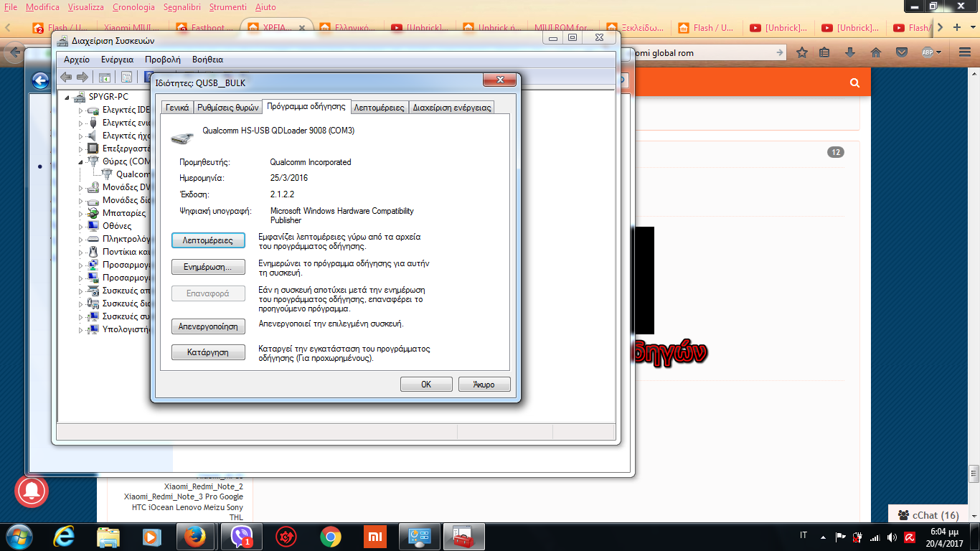Open the orange Mi app on taskbar
The width and height of the screenshot is (980, 551).
tap(374, 537)
